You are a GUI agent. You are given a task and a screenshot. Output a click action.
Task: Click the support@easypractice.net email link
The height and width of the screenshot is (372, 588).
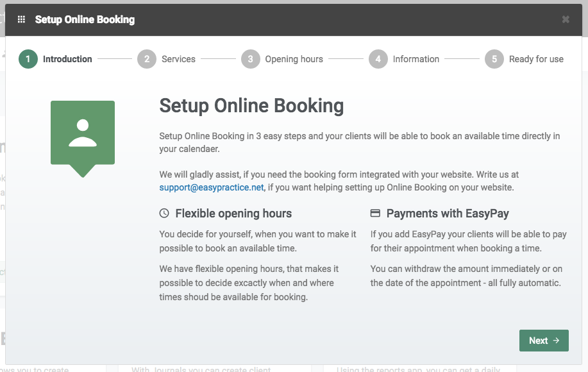(211, 188)
